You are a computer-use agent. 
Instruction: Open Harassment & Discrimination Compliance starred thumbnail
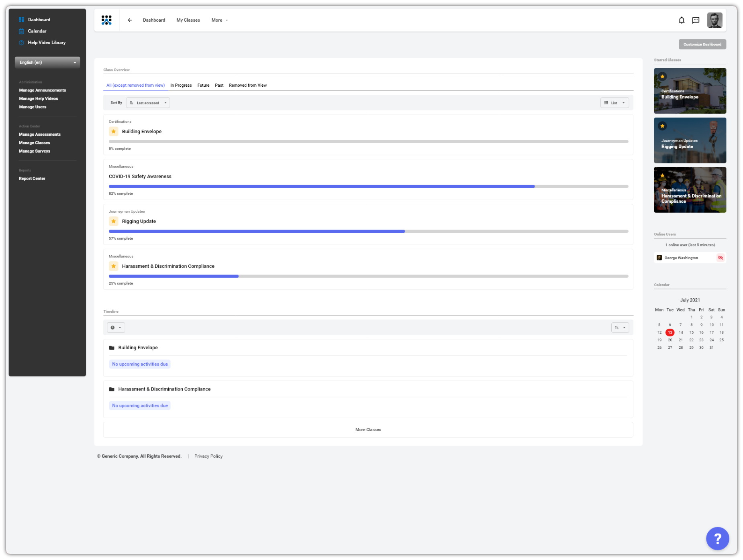[x=690, y=190]
